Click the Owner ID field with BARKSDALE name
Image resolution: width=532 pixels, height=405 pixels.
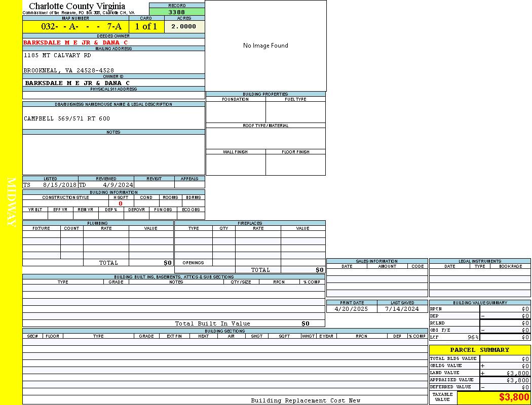77,83
